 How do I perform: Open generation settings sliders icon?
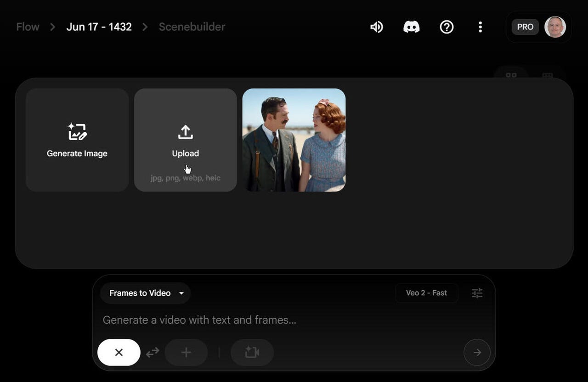pyautogui.click(x=477, y=293)
